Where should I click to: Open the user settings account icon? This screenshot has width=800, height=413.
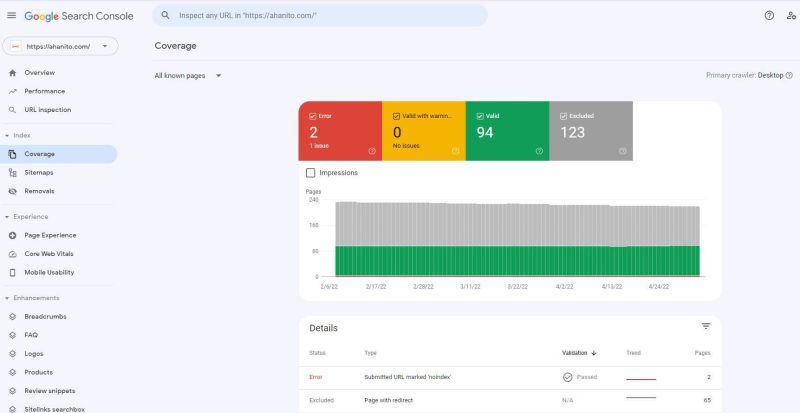791,16
